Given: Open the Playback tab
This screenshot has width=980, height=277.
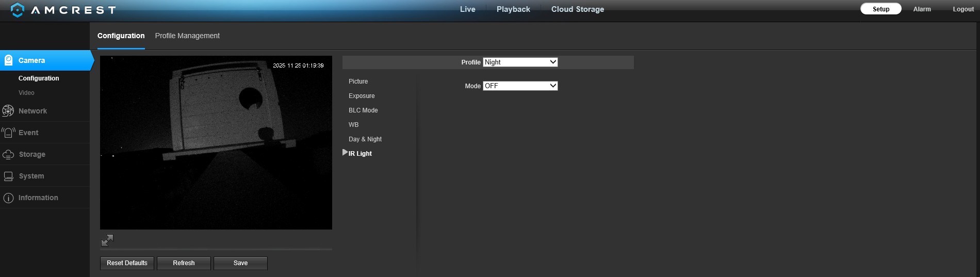Looking at the screenshot, I should pos(513,9).
